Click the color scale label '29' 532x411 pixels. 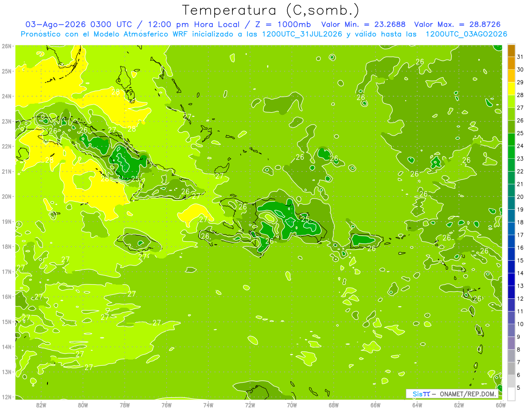point(520,82)
